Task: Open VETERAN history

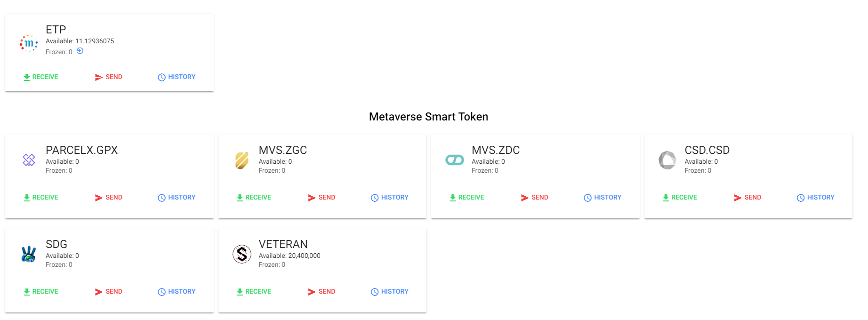Action: click(x=390, y=291)
